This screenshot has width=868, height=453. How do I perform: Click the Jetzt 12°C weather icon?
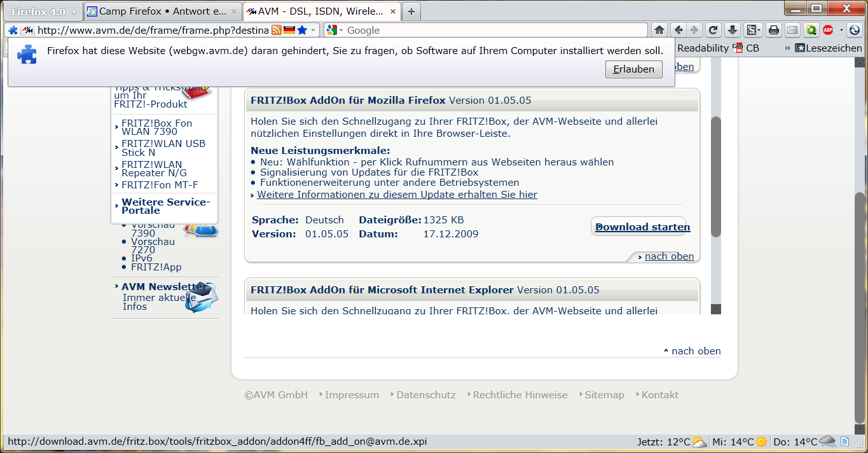[699, 442]
